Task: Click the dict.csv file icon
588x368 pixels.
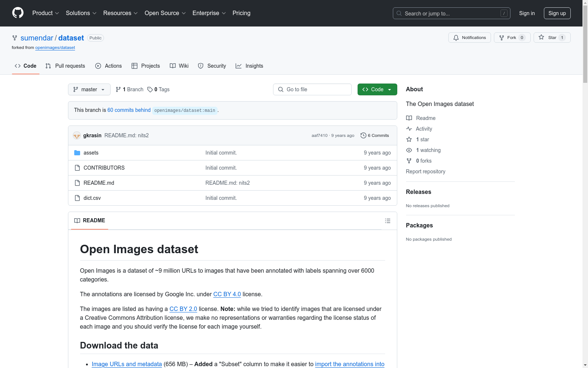Action: click(x=77, y=198)
